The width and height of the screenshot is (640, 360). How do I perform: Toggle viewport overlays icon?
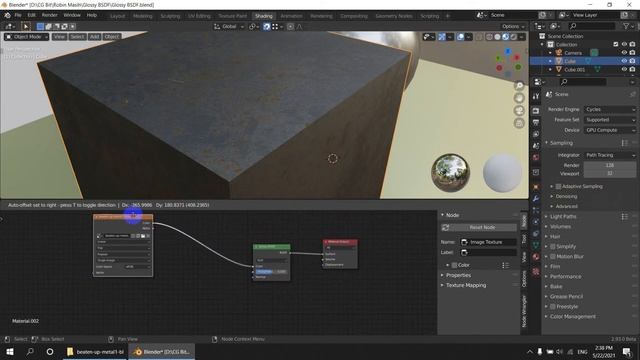[x=460, y=37]
